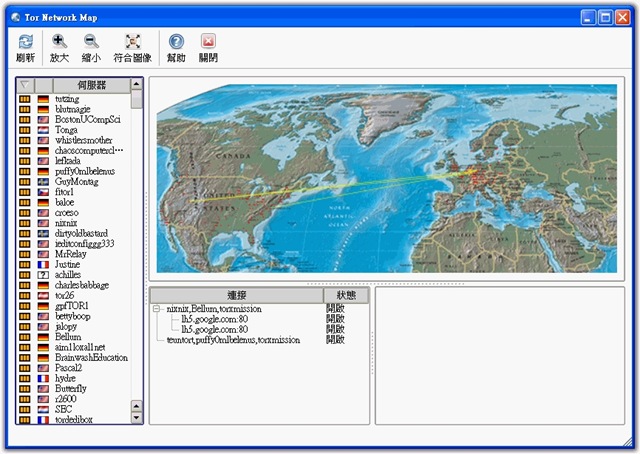Click the Fit Image (符合圖像) icon
The width and height of the screenshot is (640, 454).
(x=133, y=42)
